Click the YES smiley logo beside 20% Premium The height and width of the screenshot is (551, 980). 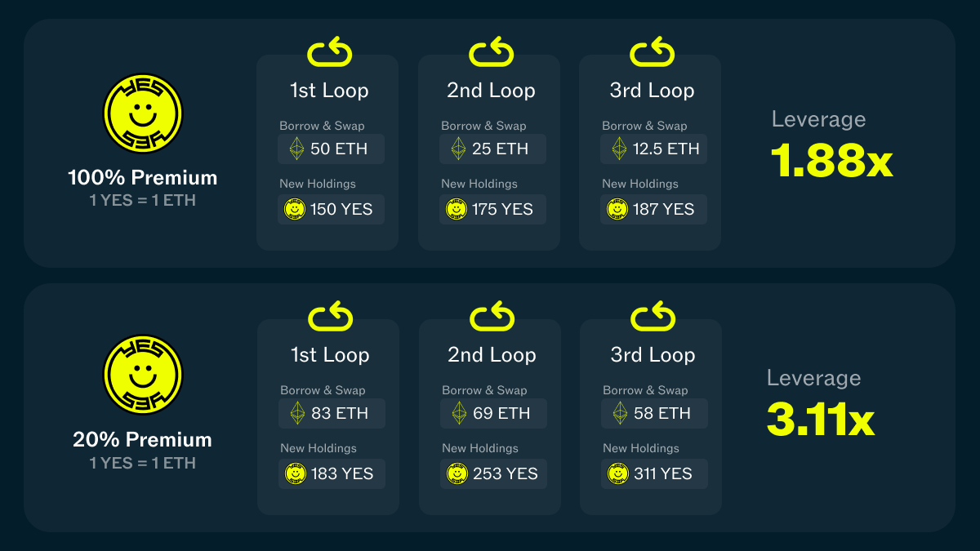point(143,375)
